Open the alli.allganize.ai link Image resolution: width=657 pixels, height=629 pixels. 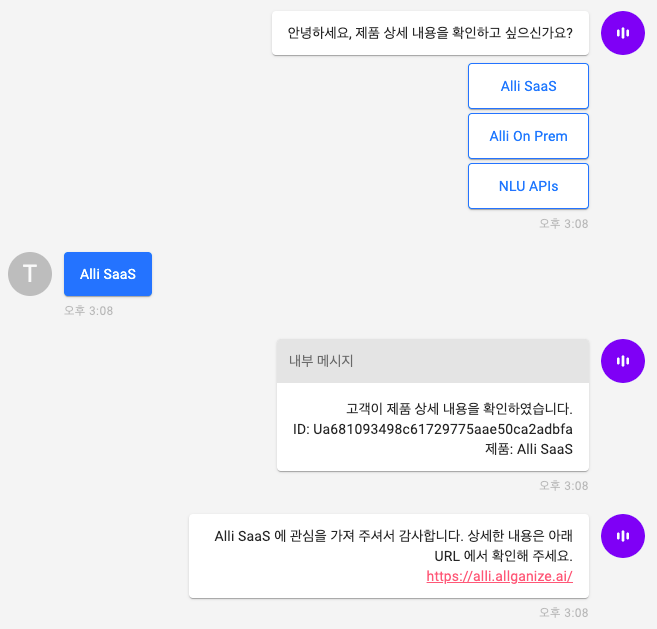pos(499,576)
